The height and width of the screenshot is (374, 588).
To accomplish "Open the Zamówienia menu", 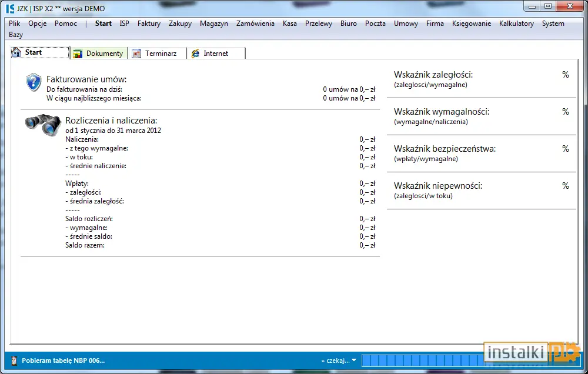I will click(255, 24).
